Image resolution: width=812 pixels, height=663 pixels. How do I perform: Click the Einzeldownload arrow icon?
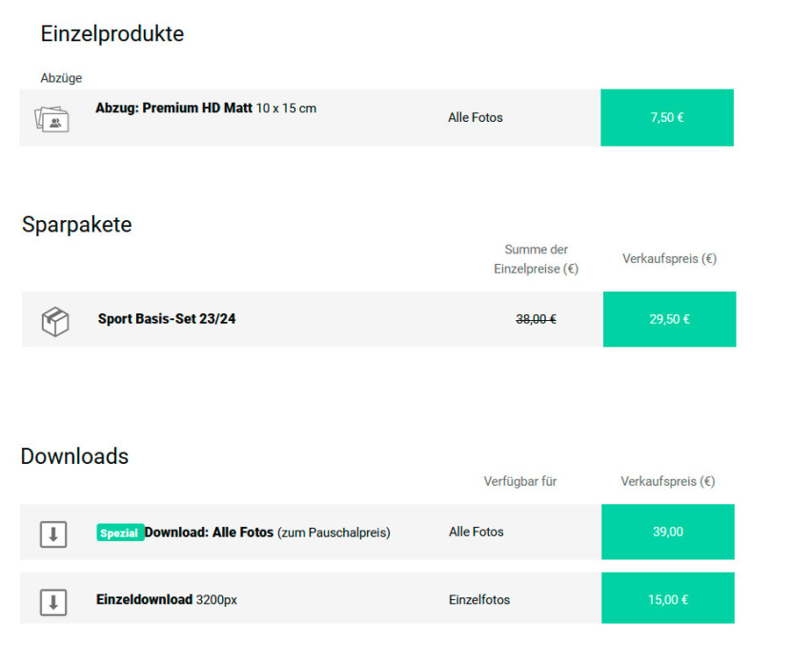53,601
